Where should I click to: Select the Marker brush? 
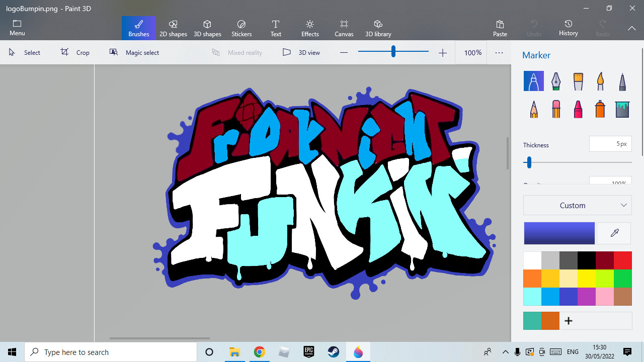[x=534, y=81]
